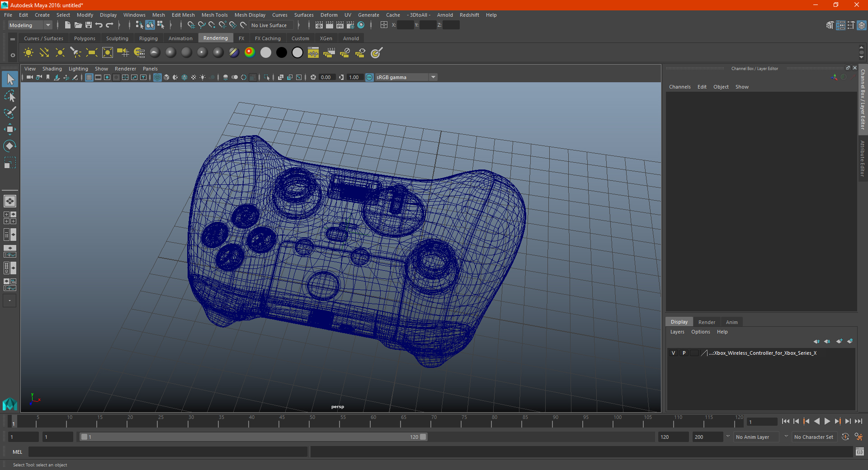The width and height of the screenshot is (868, 470).
Task: Switch to the Anim layer tab
Action: 731,322
